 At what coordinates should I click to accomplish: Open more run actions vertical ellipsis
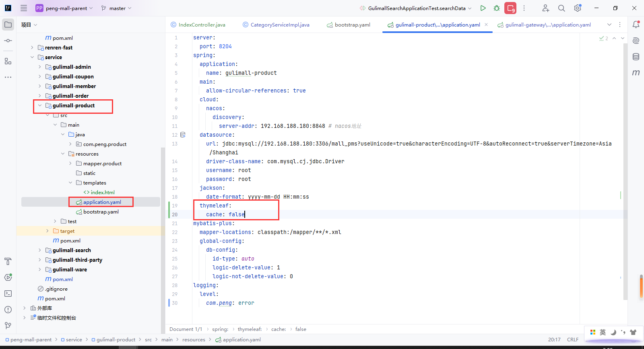coord(524,8)
